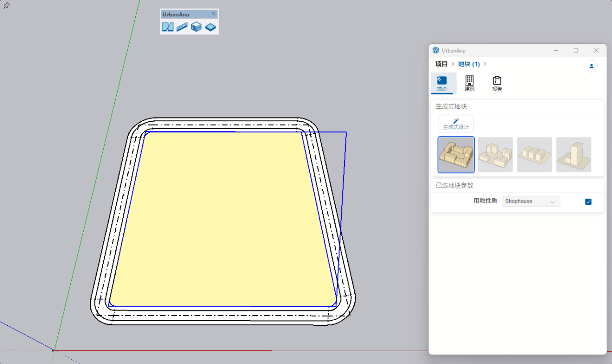Maximize the UrbanAna panel window
612x364 pixels.
pos(576,50)
